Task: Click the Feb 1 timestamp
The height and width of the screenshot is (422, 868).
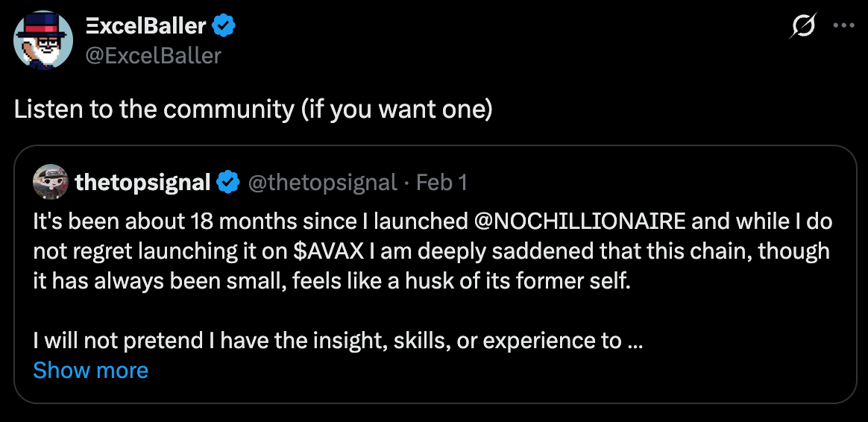Action: click(x=441, y=182)
